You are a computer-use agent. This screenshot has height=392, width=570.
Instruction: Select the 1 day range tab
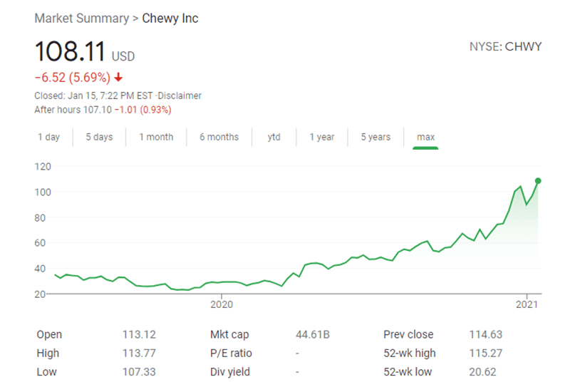pos(49,138)
